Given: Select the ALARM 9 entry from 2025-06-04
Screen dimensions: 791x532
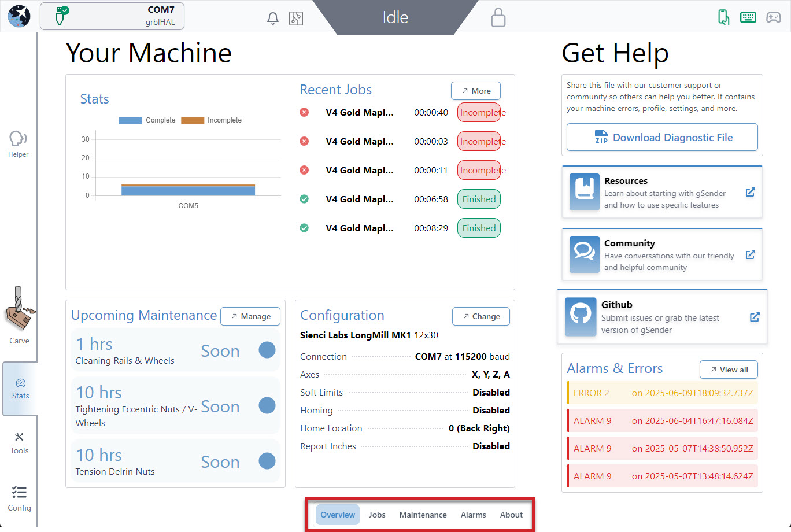Looking at the screenshot, I should 662,420.
